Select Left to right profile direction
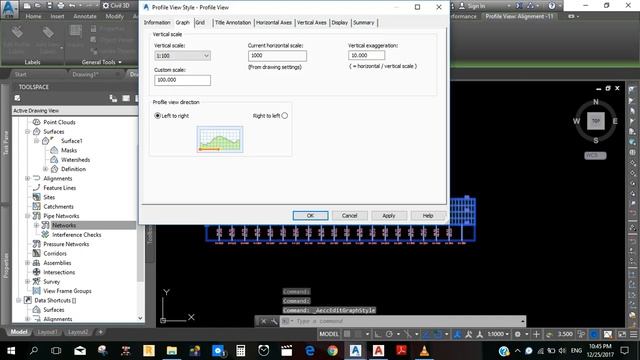Screen dimensions: 640x360 [x=158, y=116]
